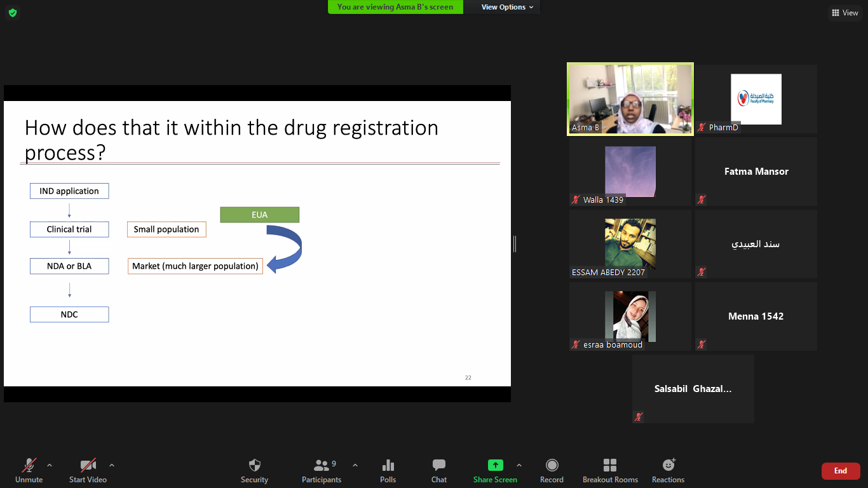Image resolution: width=868 pixels, height=488 pixels.
Task: Unmute the microphone
Action: pyautogui.click(x=29, y=466)
